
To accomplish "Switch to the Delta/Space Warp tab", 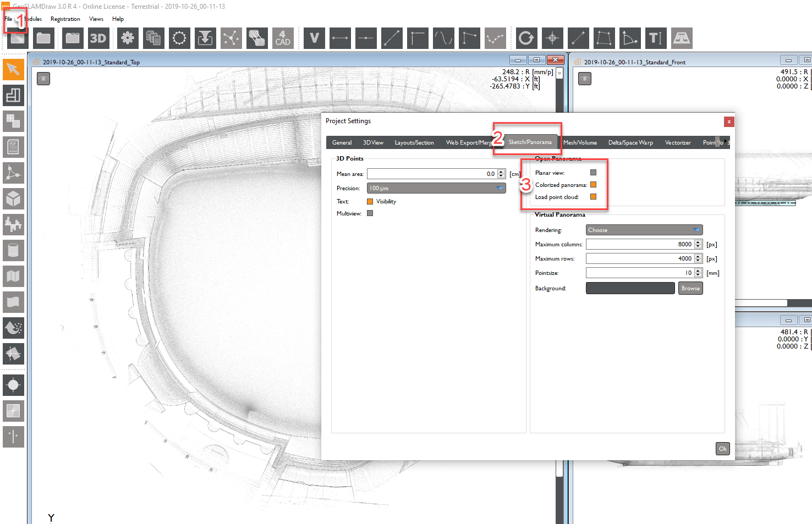I will coord(630,142).
